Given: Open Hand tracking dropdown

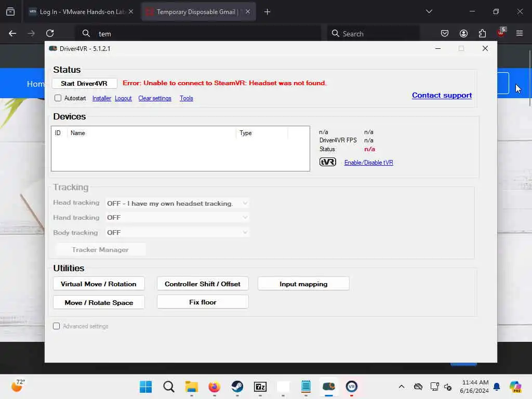Looking at the screenshot, I should (x=177, y=218).
